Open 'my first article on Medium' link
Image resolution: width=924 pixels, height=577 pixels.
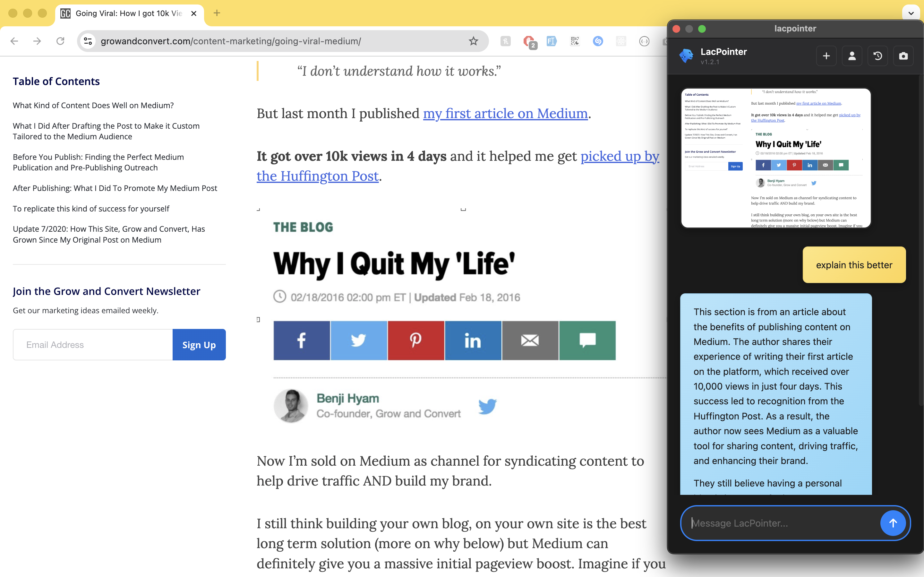tap(505, 113)
